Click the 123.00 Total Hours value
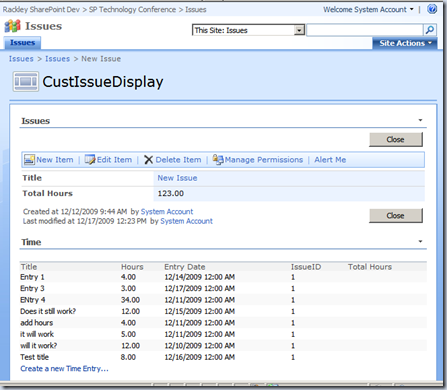Image resolution: width=447 pixels, height=390 pixels. point(171,193)
